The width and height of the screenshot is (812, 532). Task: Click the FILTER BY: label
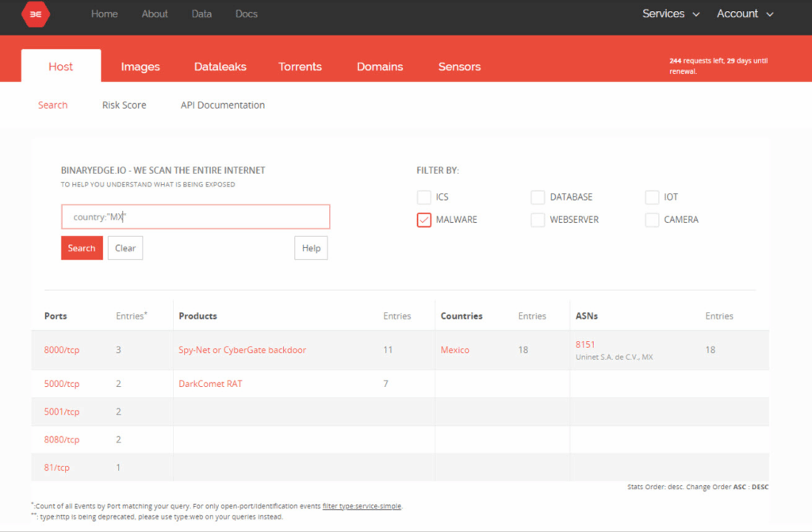(438, 170)
